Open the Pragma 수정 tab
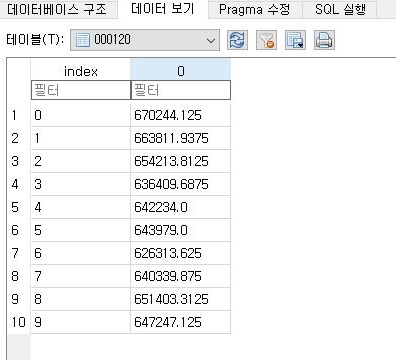396x360 pixels. click(255, 9)
